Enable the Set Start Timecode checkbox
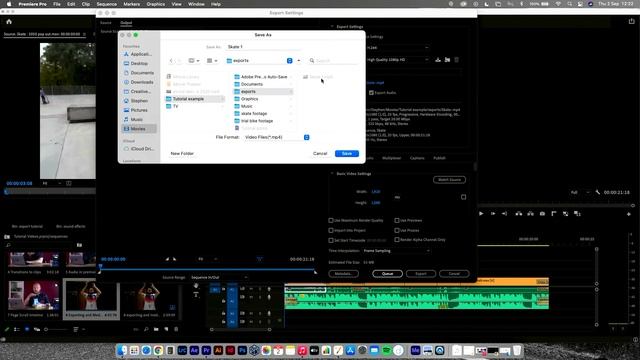The width and height of the screenshot is (640, 360). point(331,240)
